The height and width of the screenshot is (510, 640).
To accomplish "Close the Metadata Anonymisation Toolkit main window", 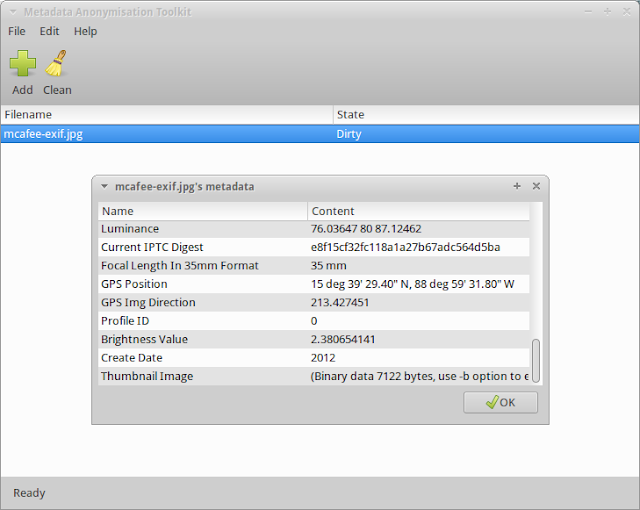I will point(627,12).
